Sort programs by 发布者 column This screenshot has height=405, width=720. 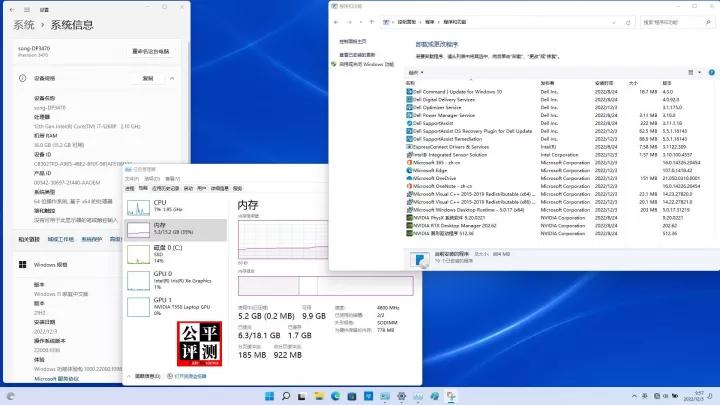point(547,83)
